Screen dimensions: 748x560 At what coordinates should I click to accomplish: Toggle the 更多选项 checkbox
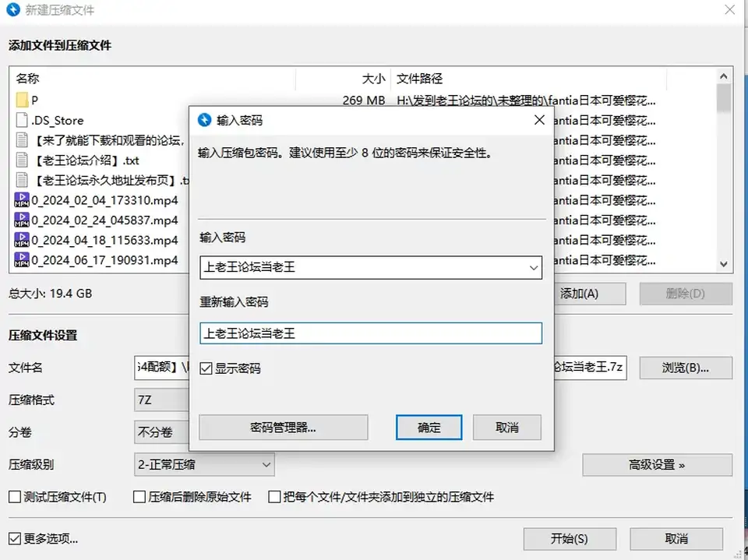pos(15,538)
